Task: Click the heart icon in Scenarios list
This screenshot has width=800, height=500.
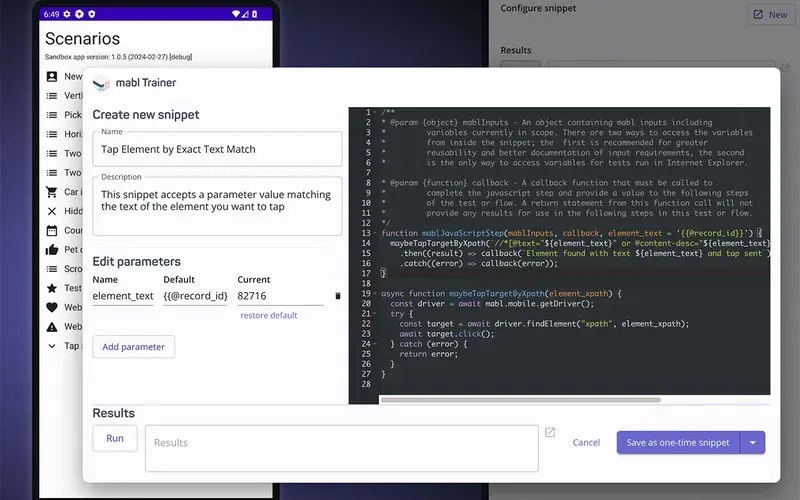Action: point(52,307)
